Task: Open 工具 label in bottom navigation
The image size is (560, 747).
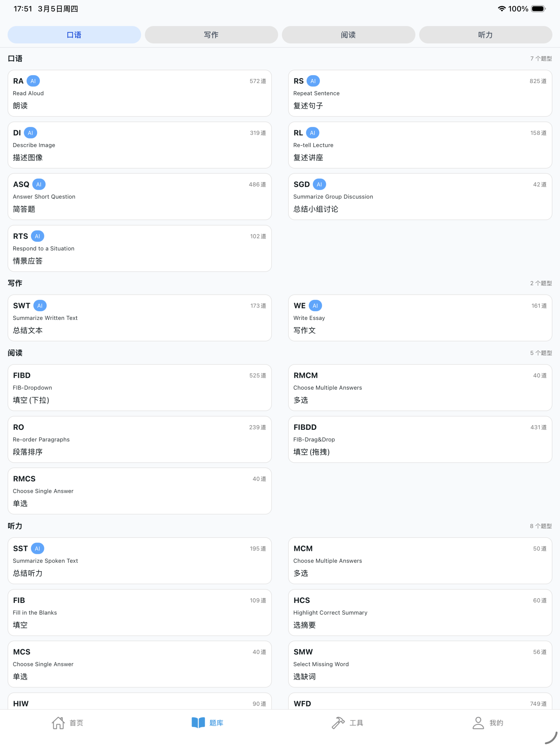Action: (x=356, y=723)
